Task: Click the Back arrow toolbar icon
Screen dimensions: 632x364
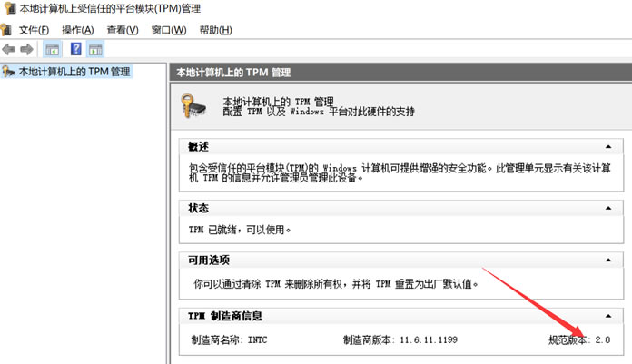Action: 8,50
